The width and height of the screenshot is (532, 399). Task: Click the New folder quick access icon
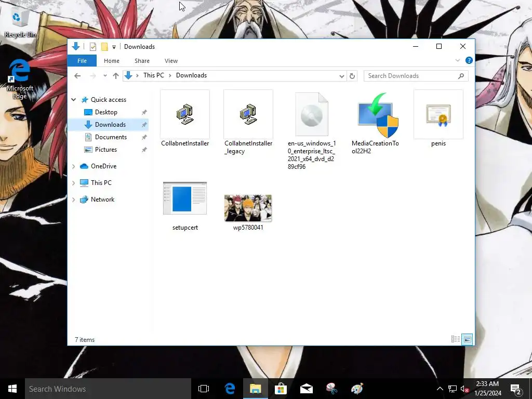click(x=104, y=46)
